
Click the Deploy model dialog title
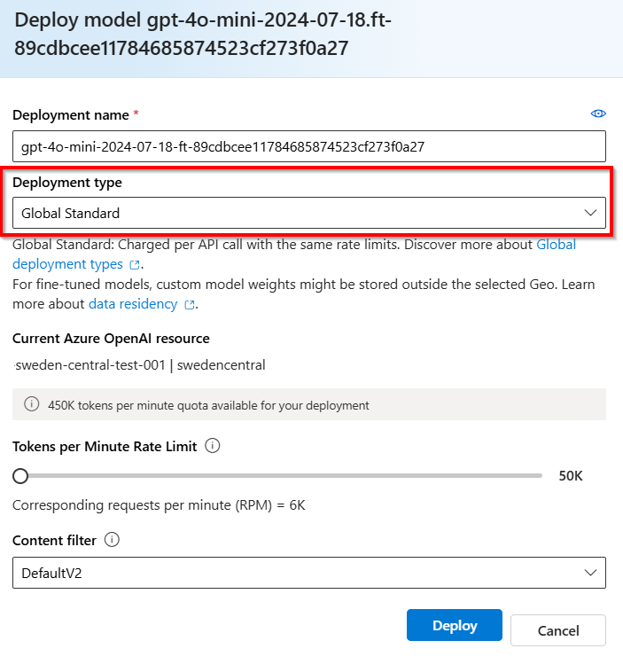(203, 34)
